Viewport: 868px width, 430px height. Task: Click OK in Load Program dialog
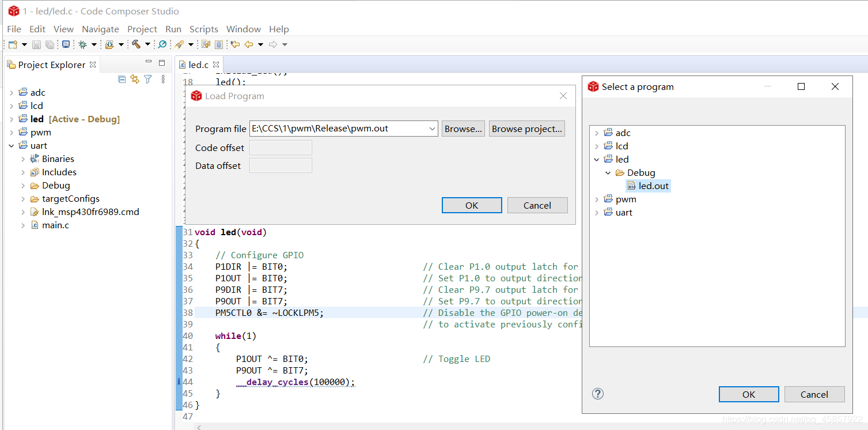point(472,205)
